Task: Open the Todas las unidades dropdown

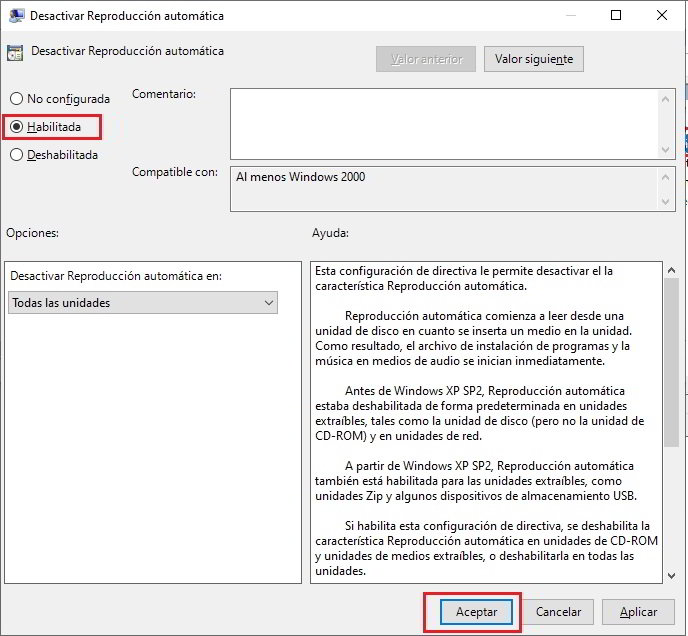Action: coord(142,303)
